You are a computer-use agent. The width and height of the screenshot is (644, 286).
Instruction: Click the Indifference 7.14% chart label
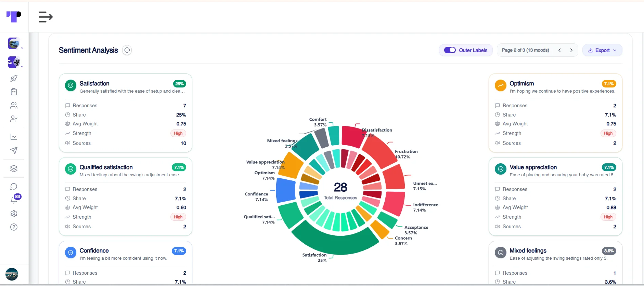tap(425, 207)
